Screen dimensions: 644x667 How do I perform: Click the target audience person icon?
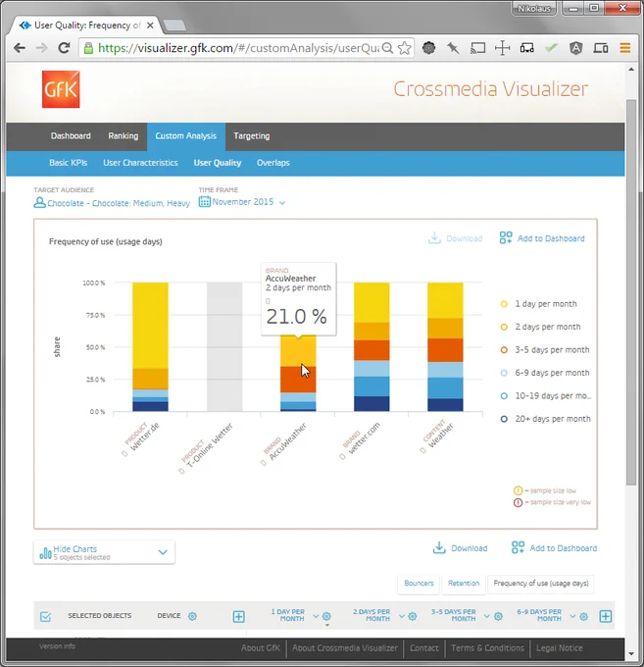39,202
